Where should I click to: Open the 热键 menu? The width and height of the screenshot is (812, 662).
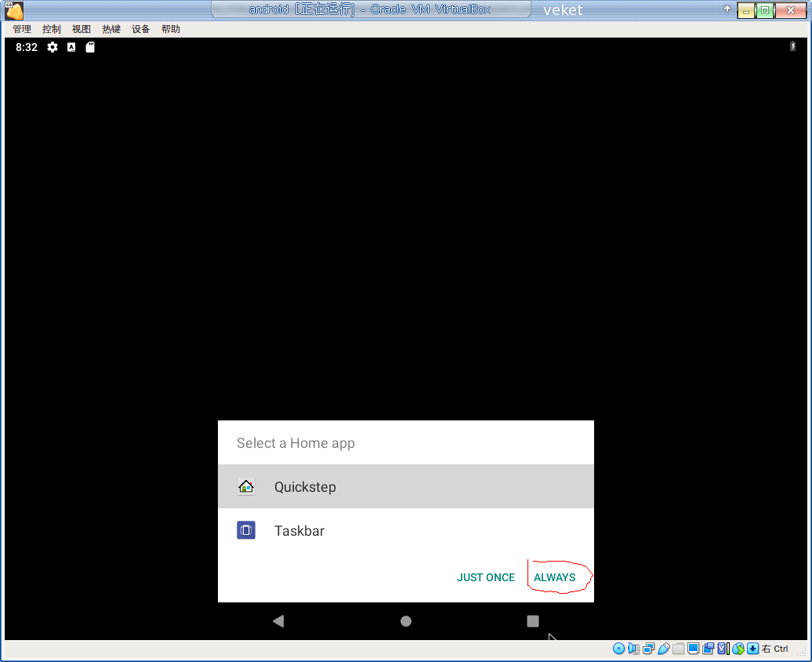point(111,29)
